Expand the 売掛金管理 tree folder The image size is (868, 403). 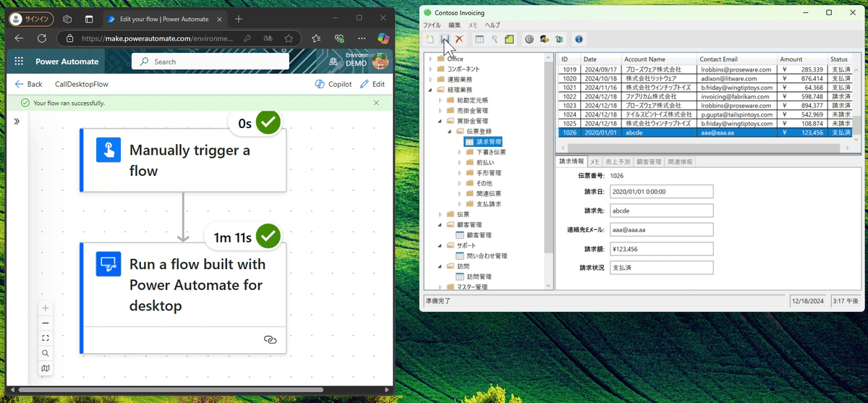[x=440, y=111]
